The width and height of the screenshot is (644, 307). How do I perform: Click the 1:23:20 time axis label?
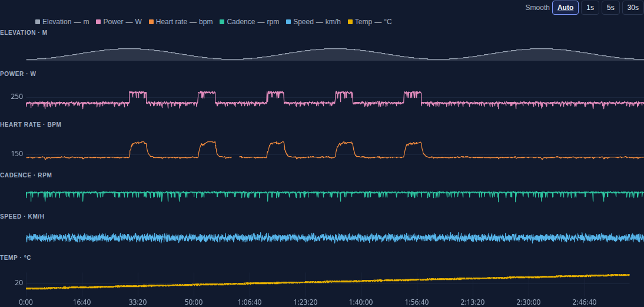tap(305, 302)
